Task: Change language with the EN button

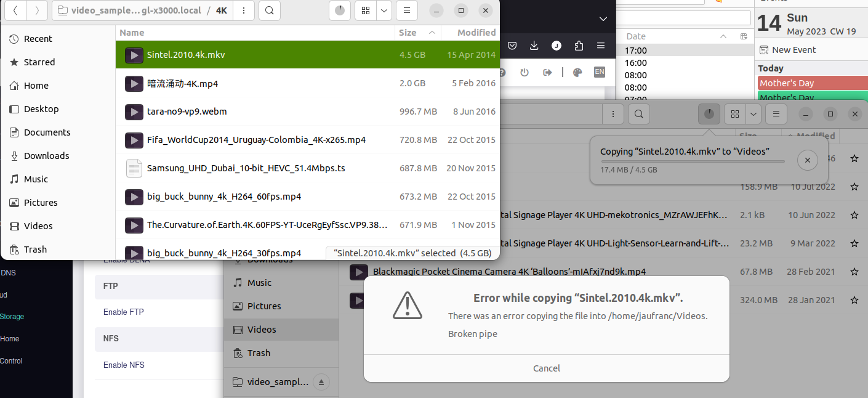Action: click(x=600, y=72)
